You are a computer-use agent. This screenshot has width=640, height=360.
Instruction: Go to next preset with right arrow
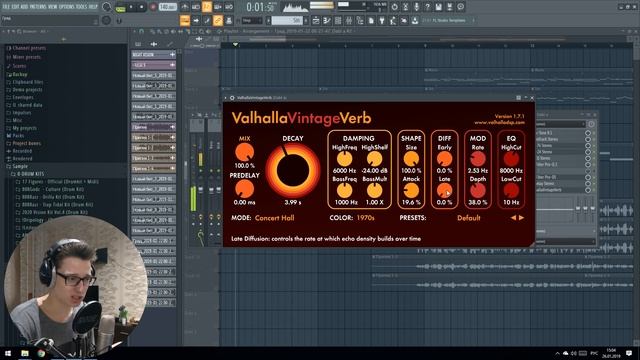521,218
